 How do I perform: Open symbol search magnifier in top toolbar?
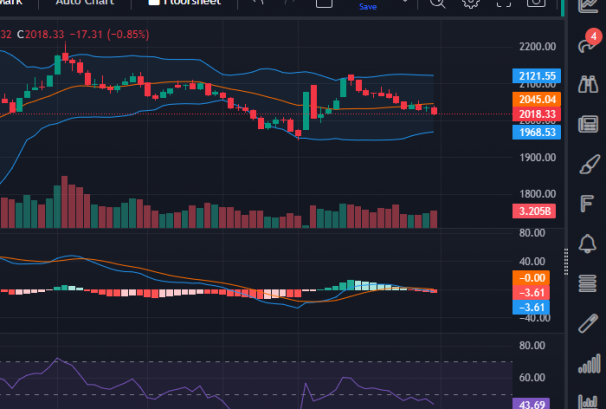[437, 3]
